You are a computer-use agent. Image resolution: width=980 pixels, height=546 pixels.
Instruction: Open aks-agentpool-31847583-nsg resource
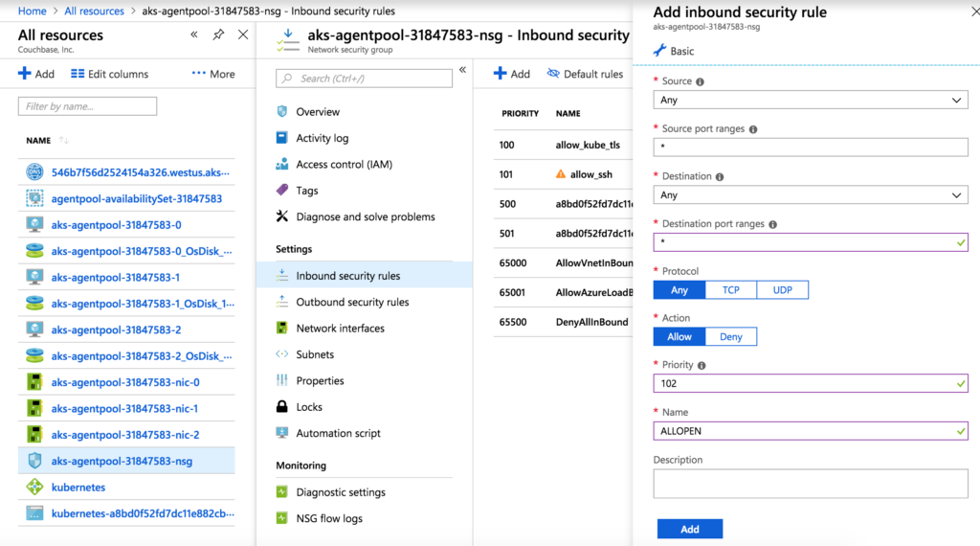coord(122,461)
